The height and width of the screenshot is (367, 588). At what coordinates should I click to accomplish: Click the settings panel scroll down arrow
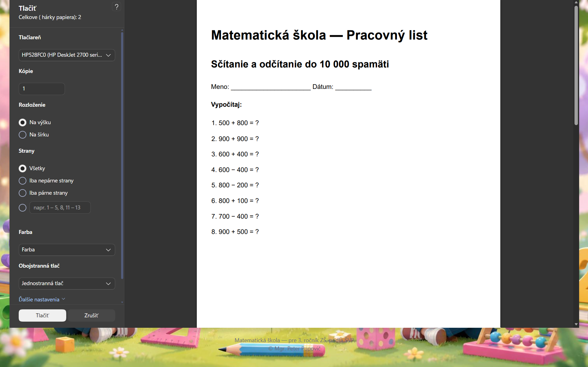tap(122, 302)
